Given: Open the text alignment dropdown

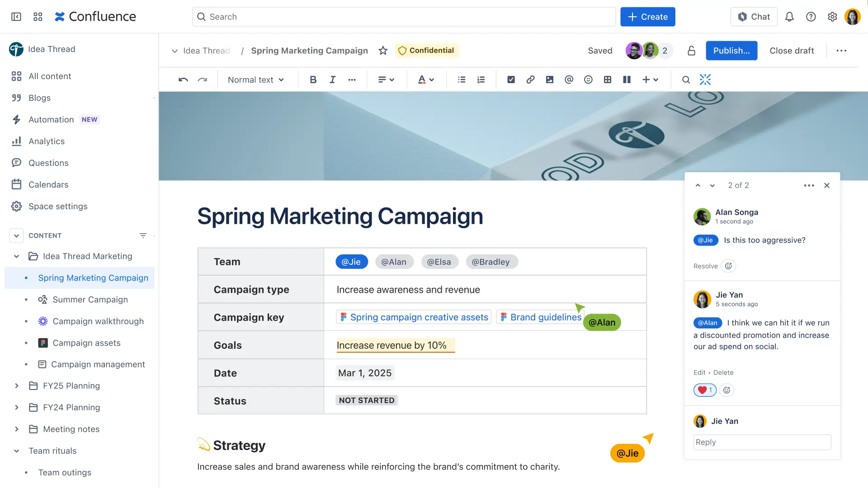Looking at the screenshot, I should 386,80.
